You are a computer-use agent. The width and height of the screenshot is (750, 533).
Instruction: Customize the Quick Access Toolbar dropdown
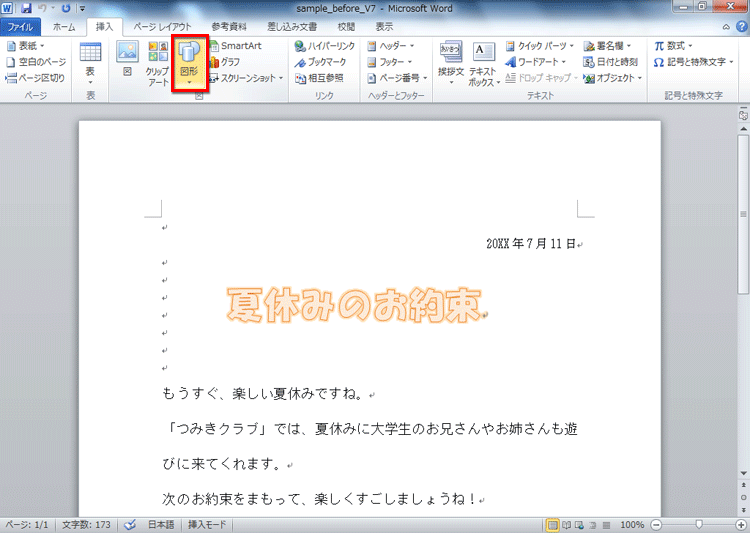[82, 9]
